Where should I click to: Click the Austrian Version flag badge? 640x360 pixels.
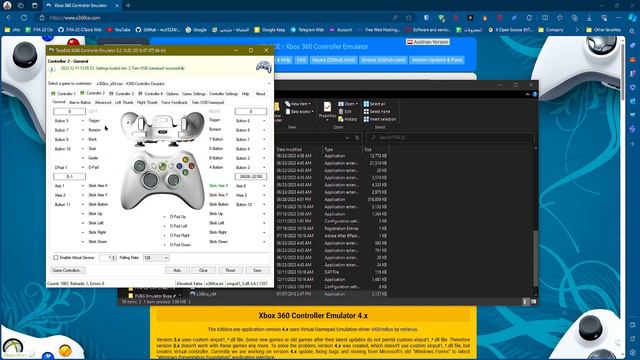[x=428, y=42]
